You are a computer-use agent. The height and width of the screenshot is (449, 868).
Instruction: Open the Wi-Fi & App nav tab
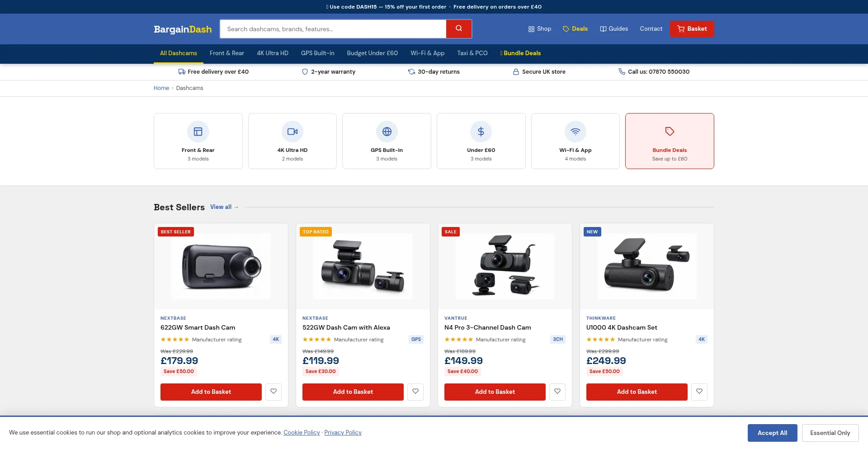click(428, 53)
